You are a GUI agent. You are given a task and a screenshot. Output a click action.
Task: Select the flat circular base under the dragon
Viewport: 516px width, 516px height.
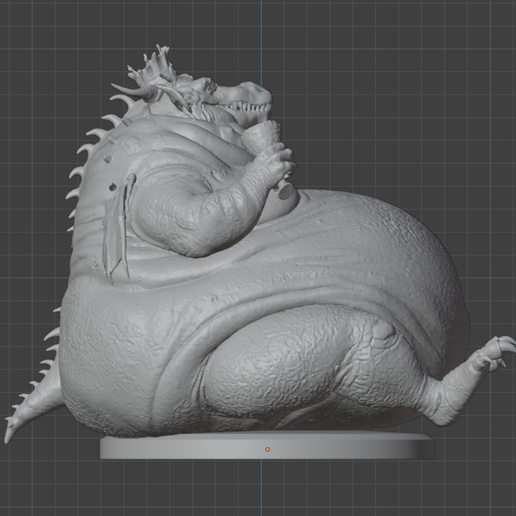[268, 446]
